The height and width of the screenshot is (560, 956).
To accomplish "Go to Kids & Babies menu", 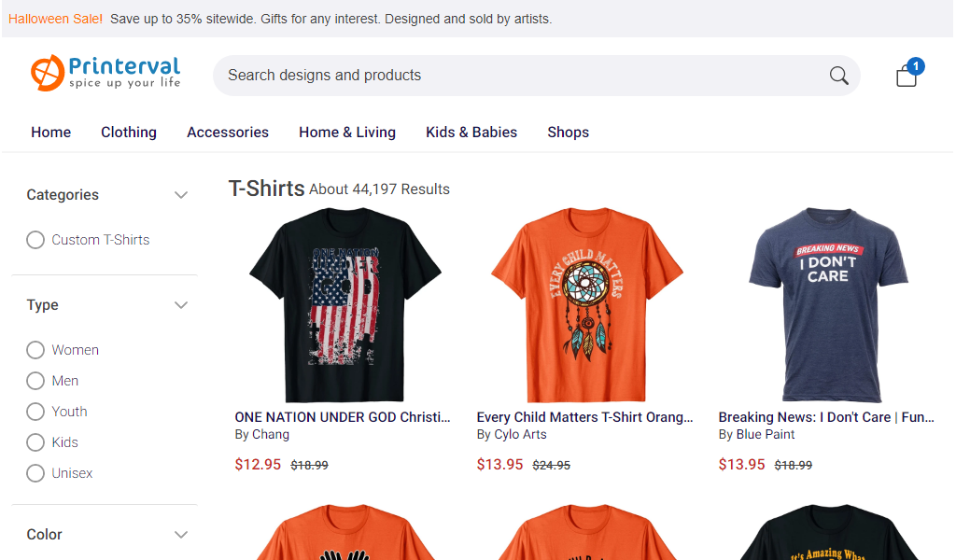I will (471, 133).
